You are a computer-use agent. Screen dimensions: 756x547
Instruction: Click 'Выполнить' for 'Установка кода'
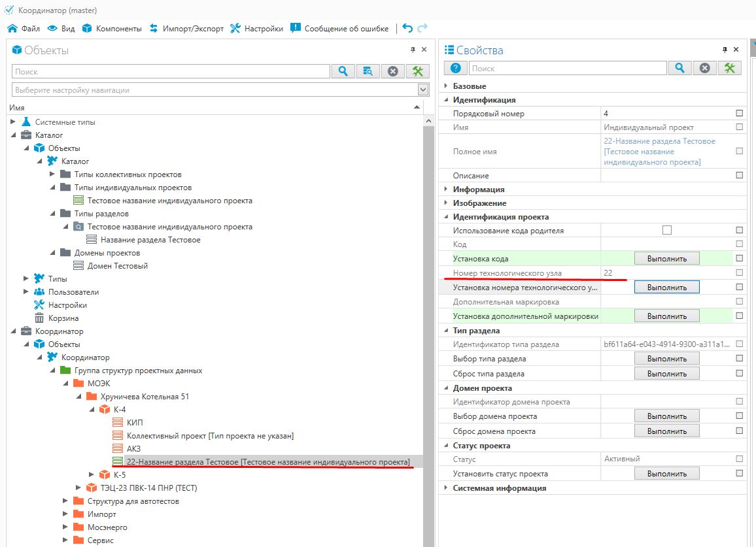(x=666, y=258)
